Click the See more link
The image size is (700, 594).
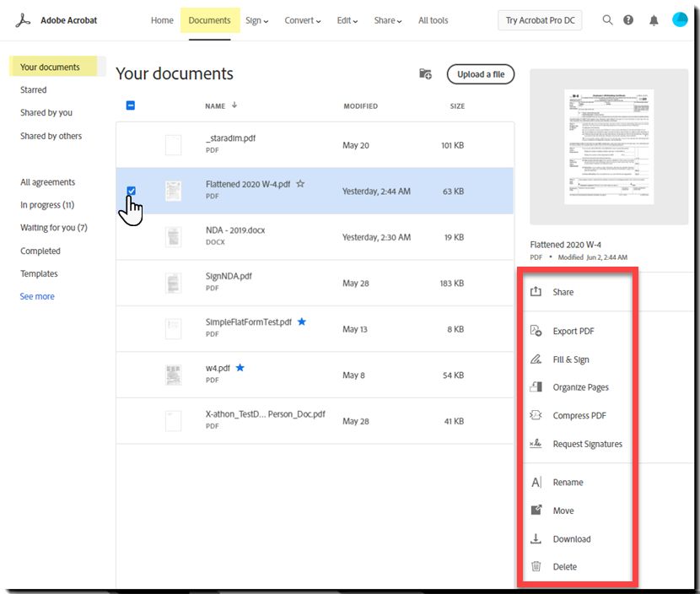tap(37, 296)
